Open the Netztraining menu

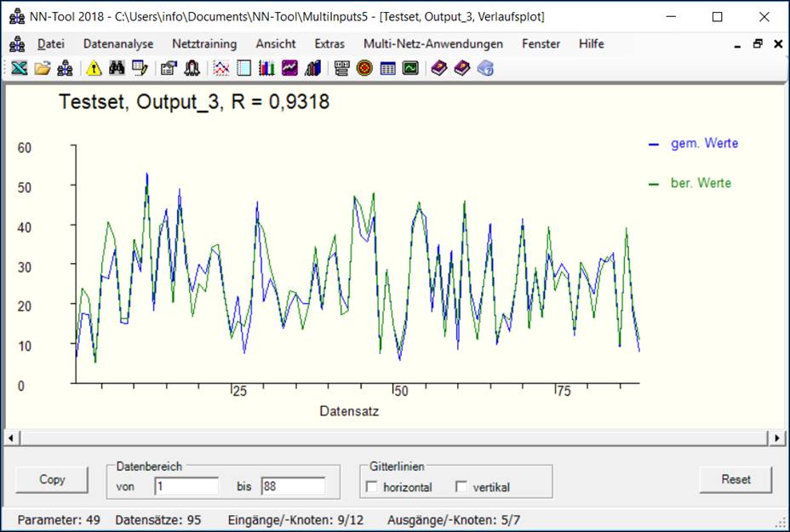pyautogui.click(x=204, y=43)
